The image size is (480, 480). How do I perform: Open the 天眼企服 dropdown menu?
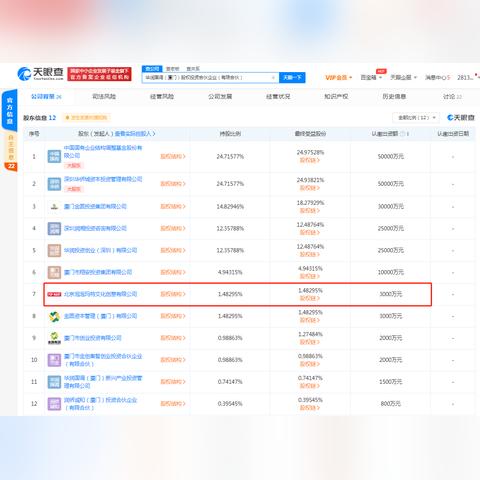(x=403, y=77)
